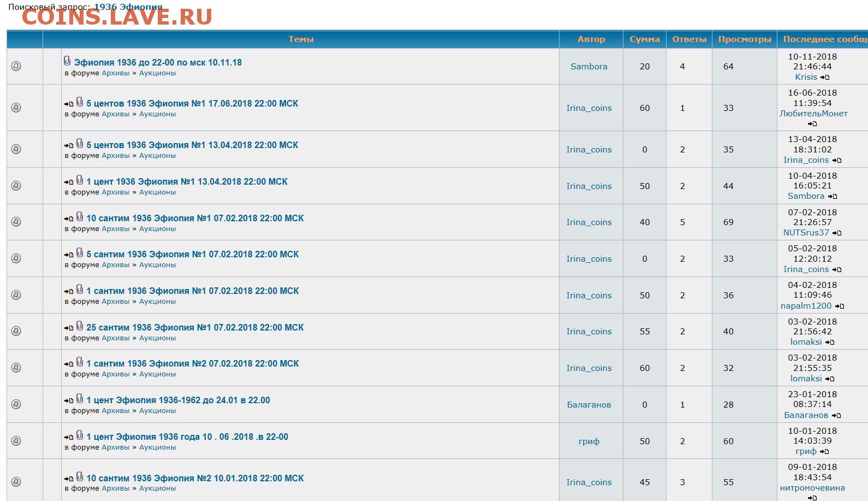Open thread '10 сантим 1936 Эфиопия №1 07.02.2018 22:00 МСК'
The image size is (868, 501).
click(195, 219)
